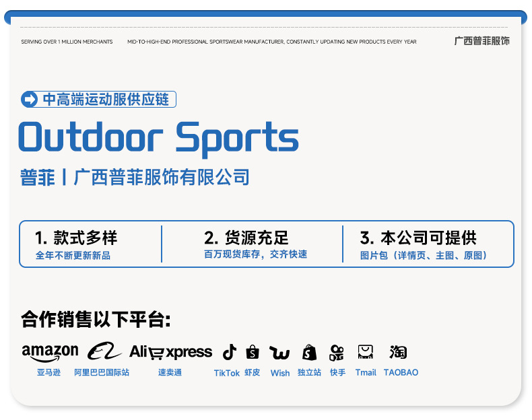Click the Shopee shopping bag icon
532x420 pixels.
pos(253,352)
